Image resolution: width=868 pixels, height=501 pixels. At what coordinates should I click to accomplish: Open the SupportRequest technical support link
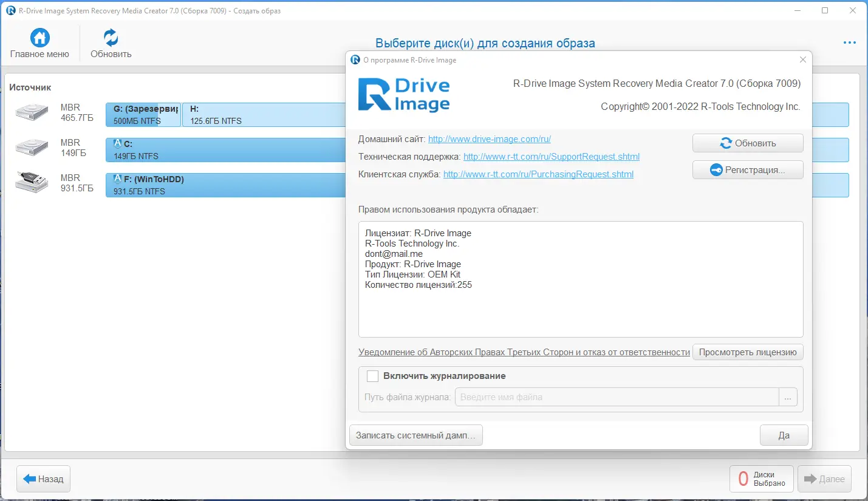[552, 156]
